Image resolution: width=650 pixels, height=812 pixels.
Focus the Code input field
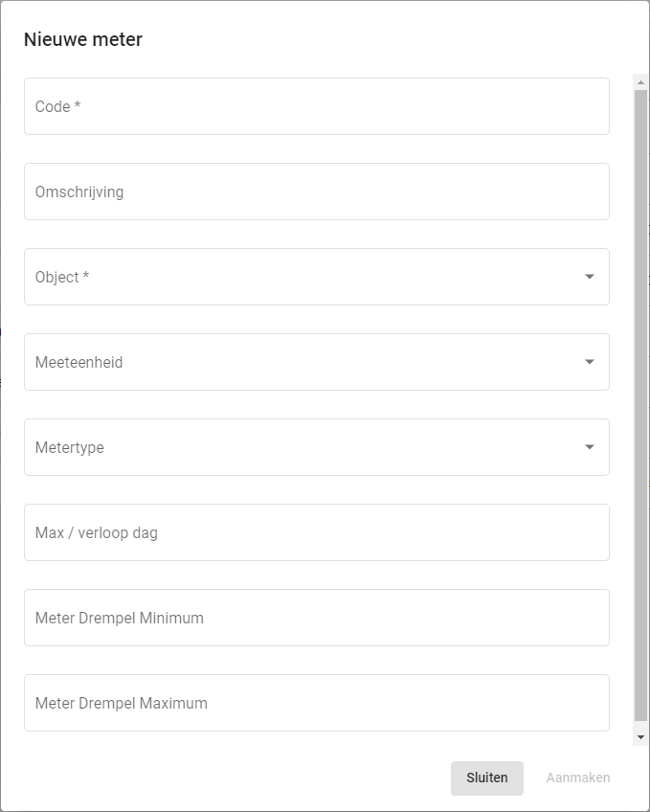316,106
